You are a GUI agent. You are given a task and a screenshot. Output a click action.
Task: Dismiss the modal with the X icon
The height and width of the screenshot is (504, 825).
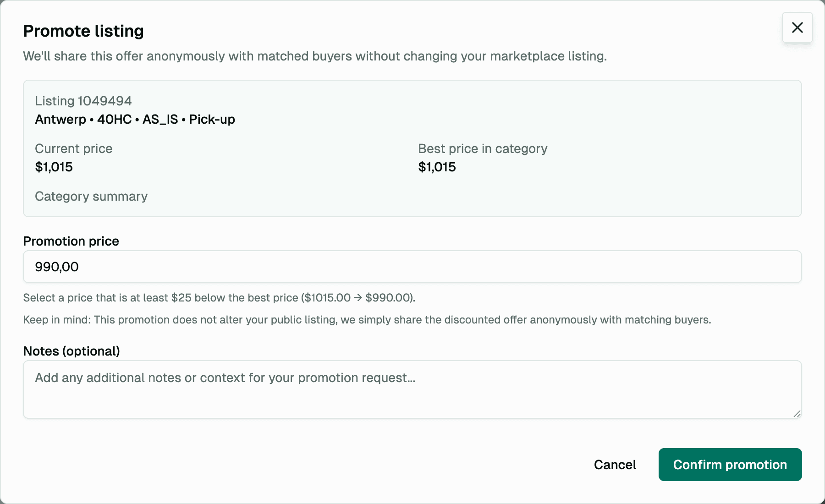tap(797, 27)
